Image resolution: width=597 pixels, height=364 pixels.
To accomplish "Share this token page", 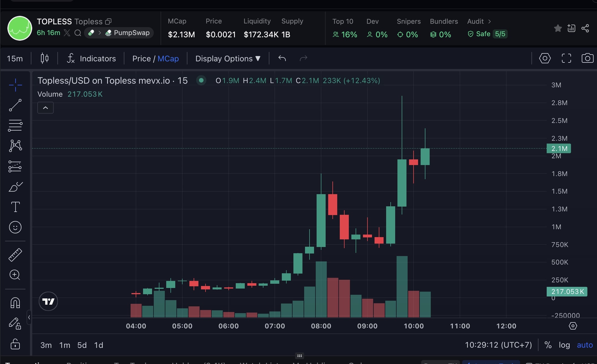I will coord(585,28).
